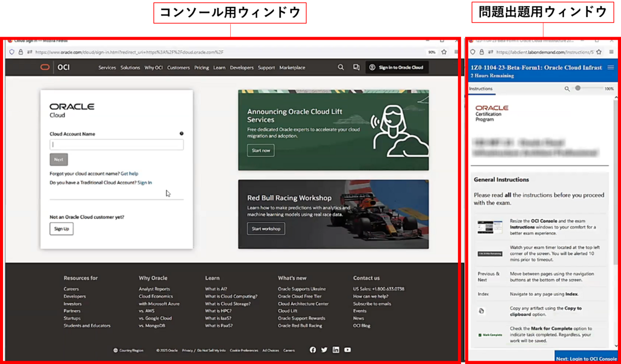Click the shield icon in console address bar

point(12,52)
